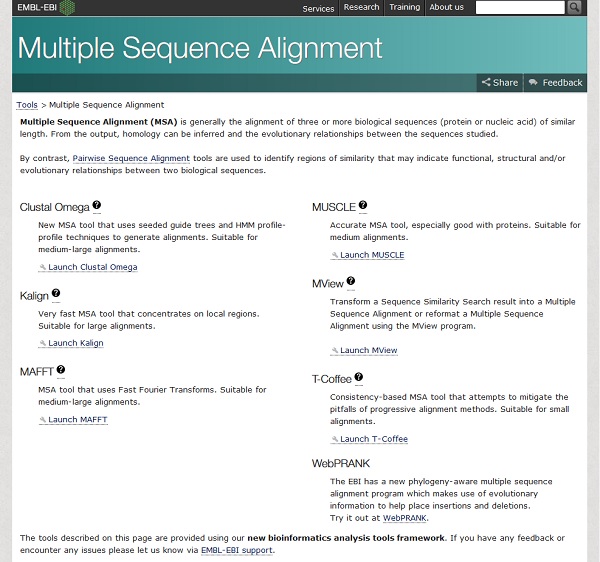Click the search magnifier icon in header
This screenshot has height=562, width=600.
[574, 7]
